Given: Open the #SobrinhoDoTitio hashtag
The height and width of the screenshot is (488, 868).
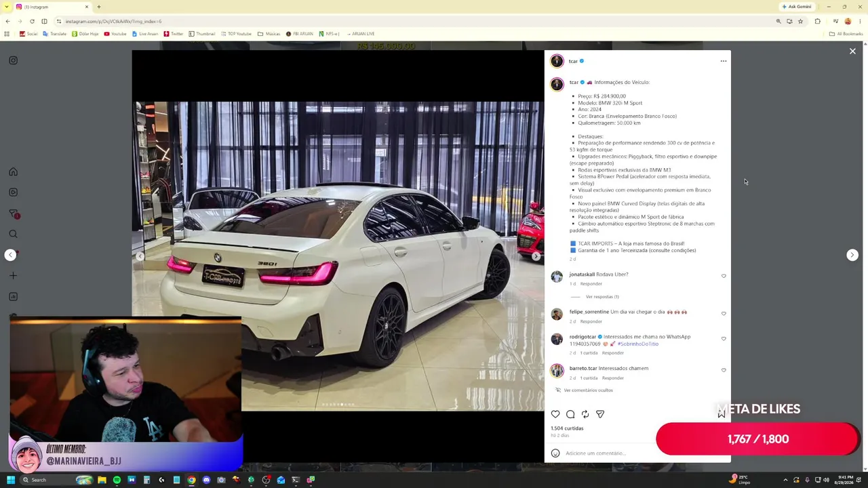Looking at the screenshot, I should tap(638, 344).
